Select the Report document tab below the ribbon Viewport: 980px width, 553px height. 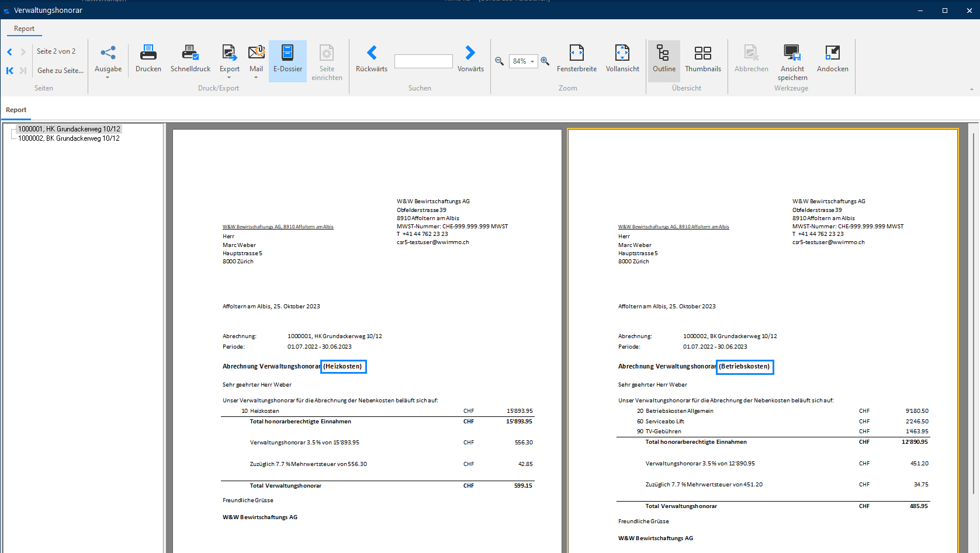click(16, 110)
